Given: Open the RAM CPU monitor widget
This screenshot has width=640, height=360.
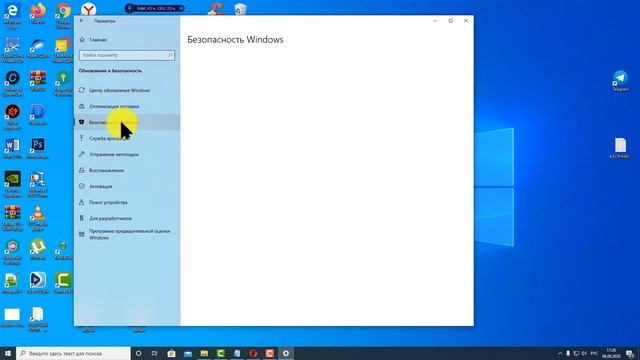Looking at the screenshot, I should pos(154,8).
